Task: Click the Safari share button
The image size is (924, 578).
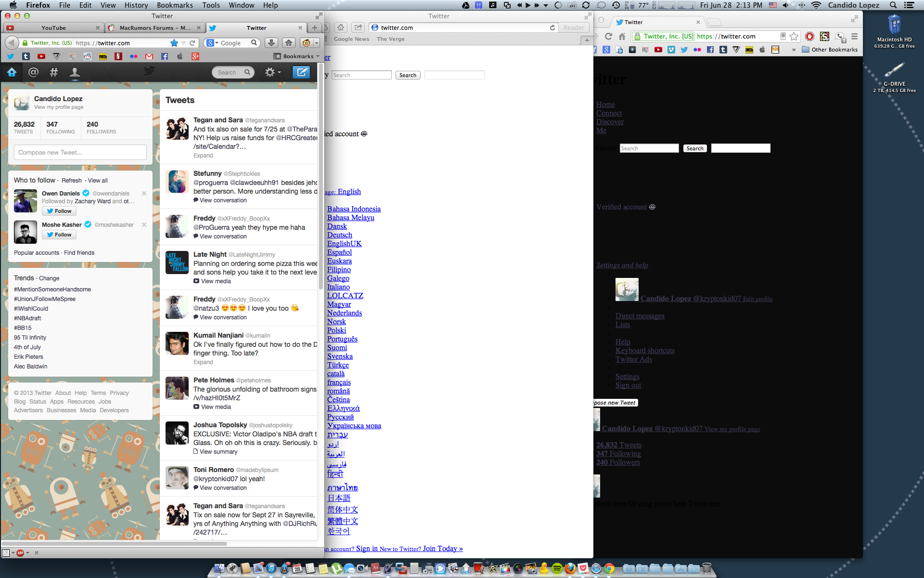Action: 358,27
